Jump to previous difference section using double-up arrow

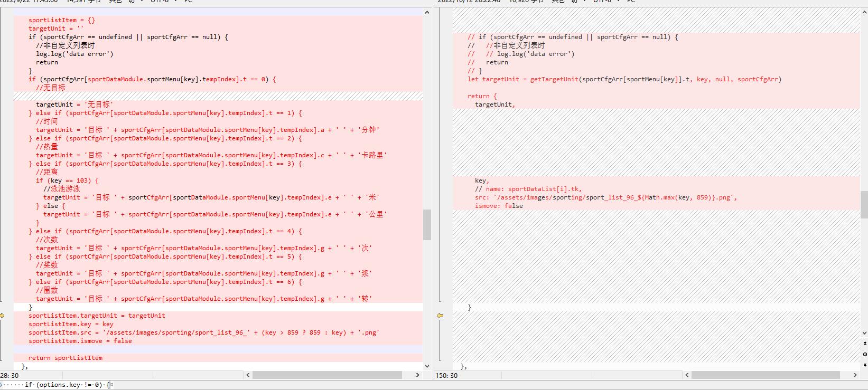[864, 344]
